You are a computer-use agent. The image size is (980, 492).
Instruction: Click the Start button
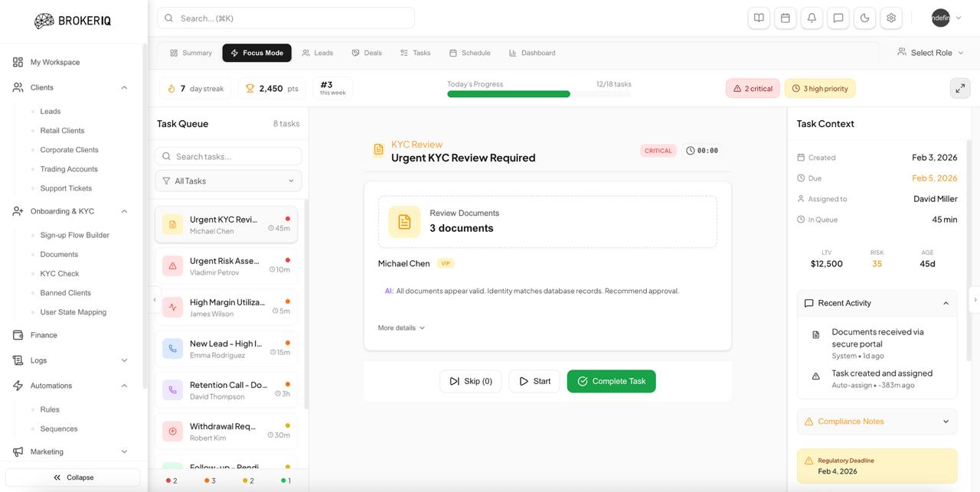click(534, 381)
